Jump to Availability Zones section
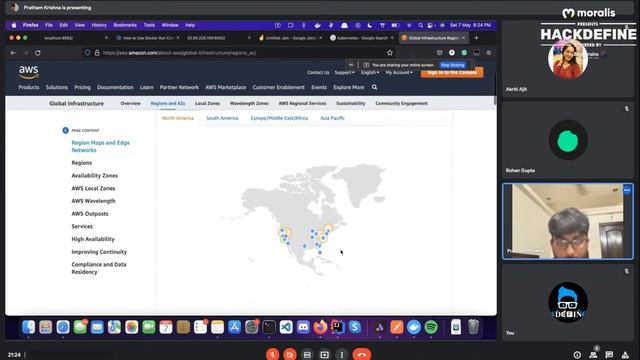The height and width of the screenshot is (360, 640). [94, 176]
